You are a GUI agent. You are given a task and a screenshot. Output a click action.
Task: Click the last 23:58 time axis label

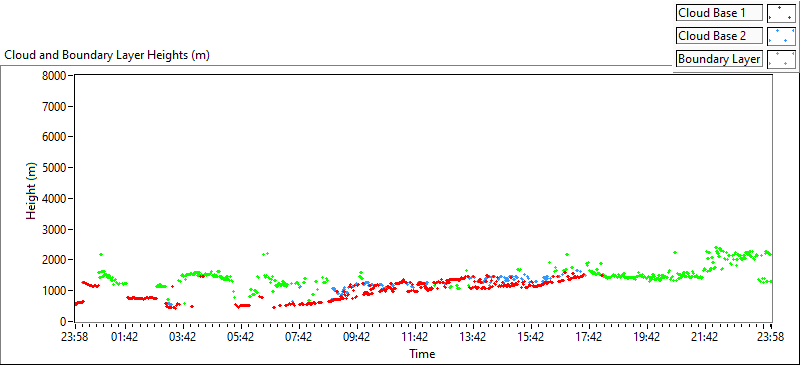[770, 336]
